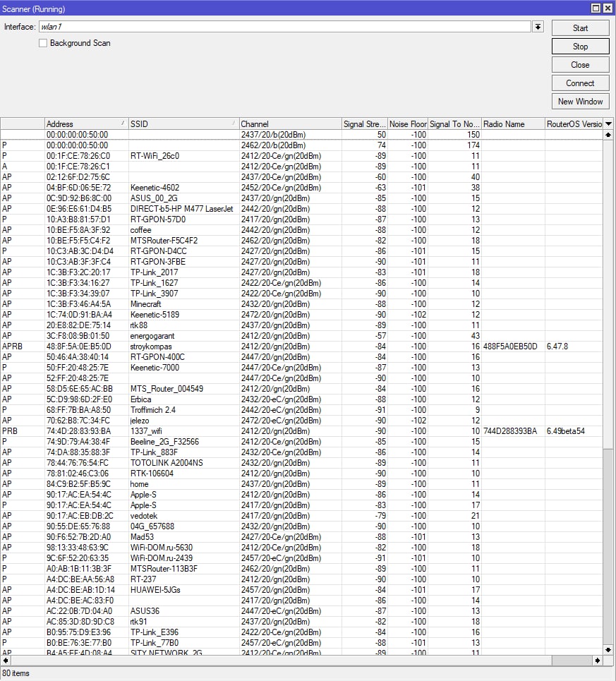The image size is (616, 681).
Task: Enable the Background Scan checkbox
Action: [43, 43]
